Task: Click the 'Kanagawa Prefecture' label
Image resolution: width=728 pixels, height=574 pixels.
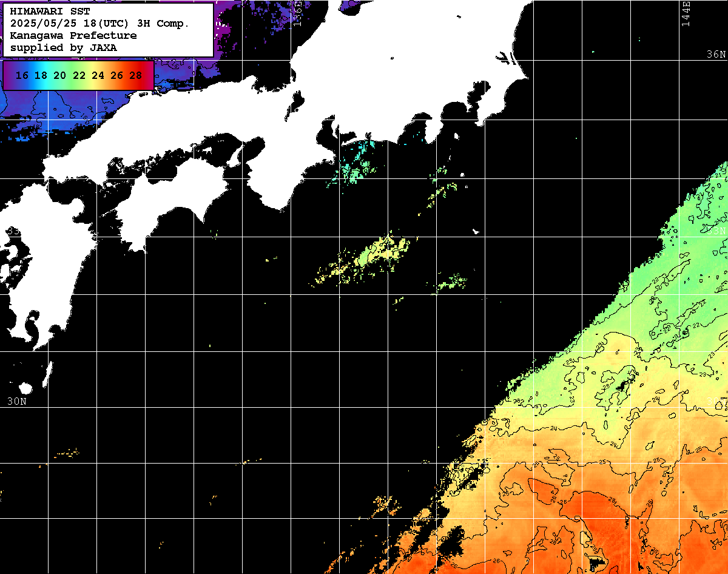Action: (x=73, y=36)
